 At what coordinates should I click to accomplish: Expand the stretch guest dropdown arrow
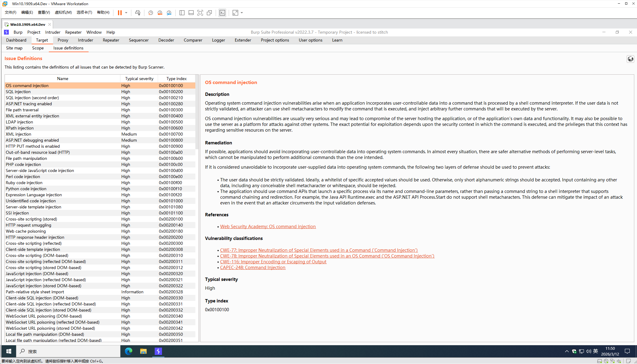[x=242, y=13]
